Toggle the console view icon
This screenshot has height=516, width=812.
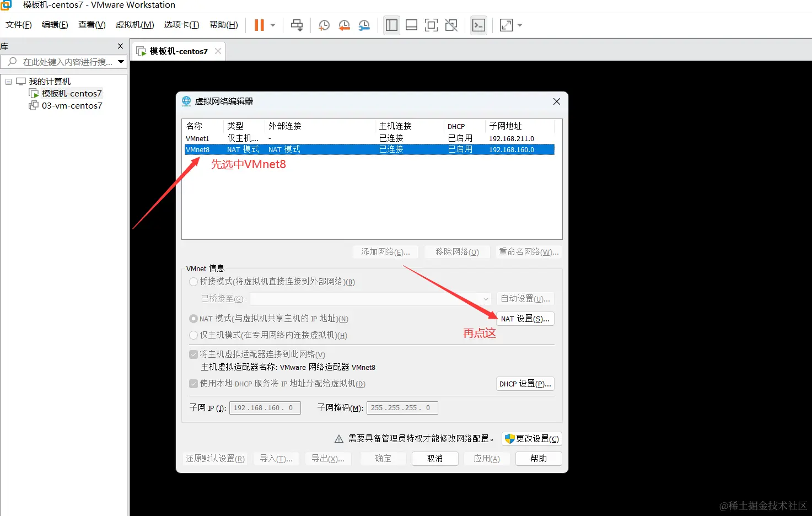(478, 25)
